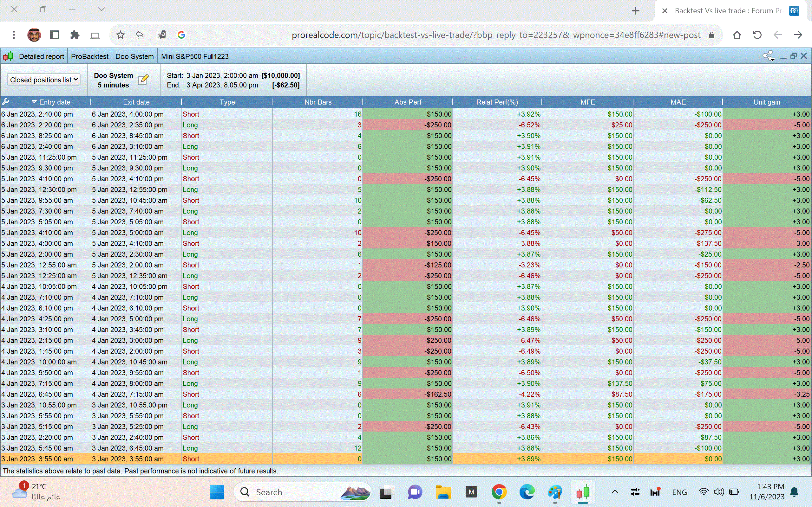Open ProRealTime candlestick app in taskbar
812x507 pixels.
click(x=583, y=492)
